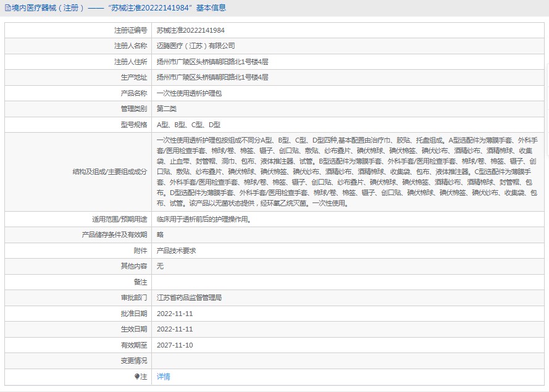Click the 无 value in 其他内容 row
Image resolution: width=549 pixels, height=392 pixels.
tap(160, 266)
